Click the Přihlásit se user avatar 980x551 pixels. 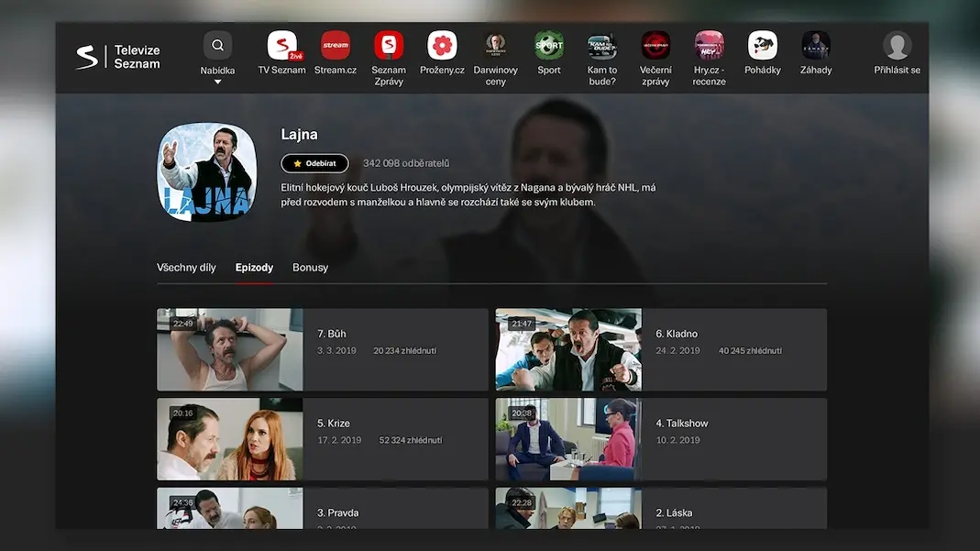point(897,45)
